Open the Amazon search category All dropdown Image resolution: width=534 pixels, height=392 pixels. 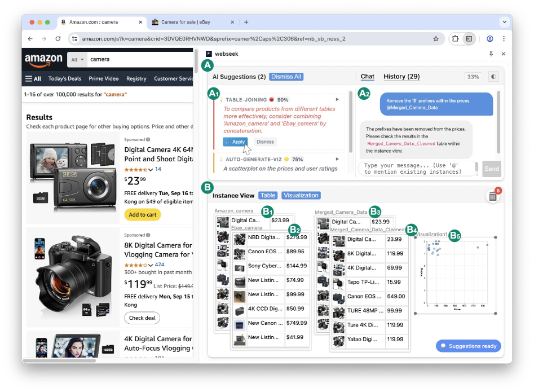coord(77,59)
